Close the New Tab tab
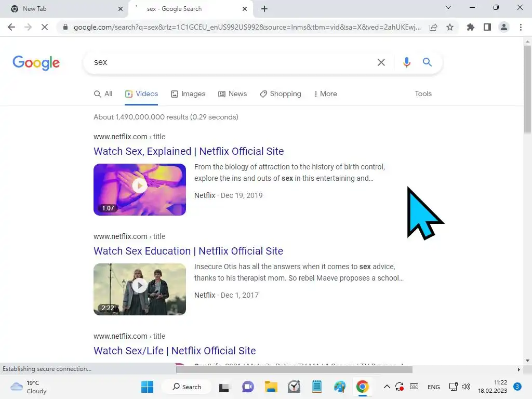 point(121,9)
